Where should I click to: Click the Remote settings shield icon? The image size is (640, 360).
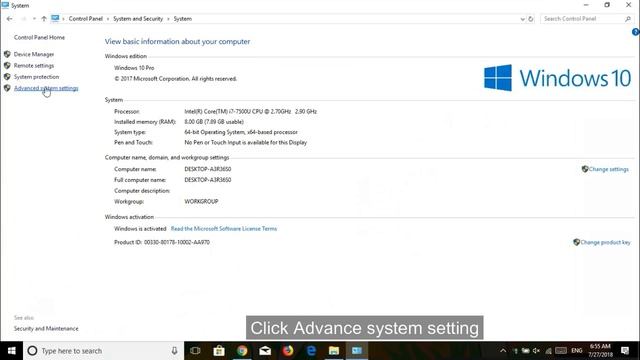pyautogui.click(x=7, y=65)
